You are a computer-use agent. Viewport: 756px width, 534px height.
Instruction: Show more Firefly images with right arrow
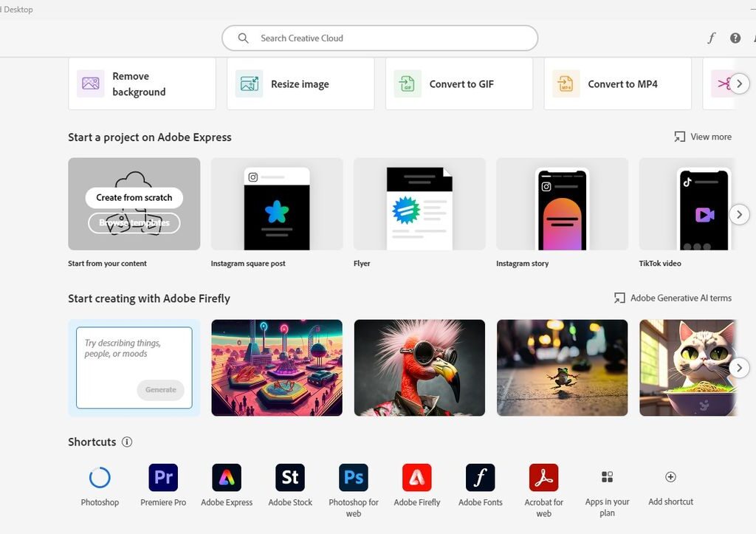coord(739,368)
